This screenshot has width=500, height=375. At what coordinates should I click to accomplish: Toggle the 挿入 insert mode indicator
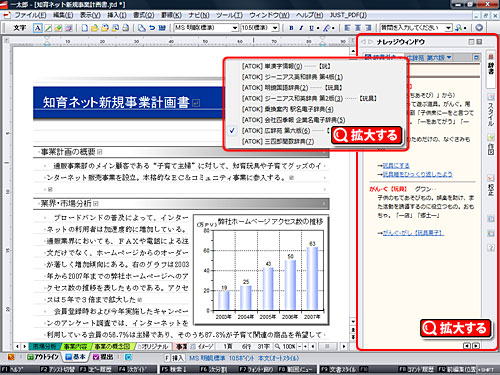(x=178, y=358)
